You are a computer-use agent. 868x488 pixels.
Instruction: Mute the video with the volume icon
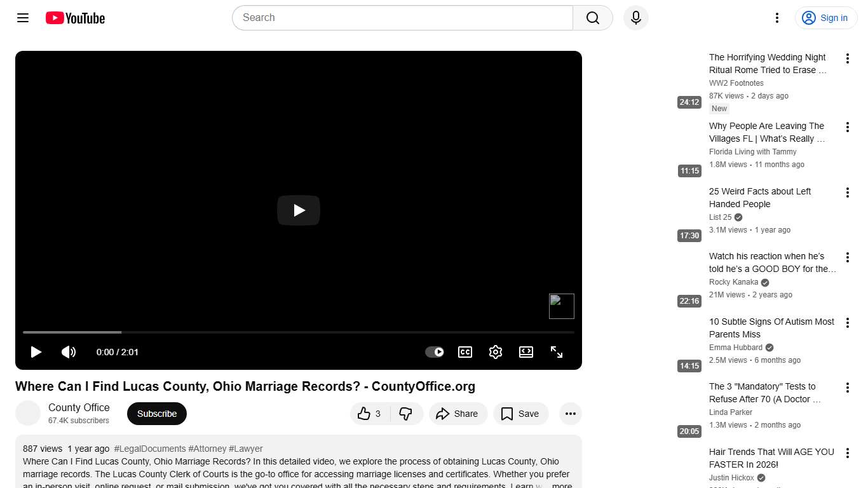click(x=69, y=351)
